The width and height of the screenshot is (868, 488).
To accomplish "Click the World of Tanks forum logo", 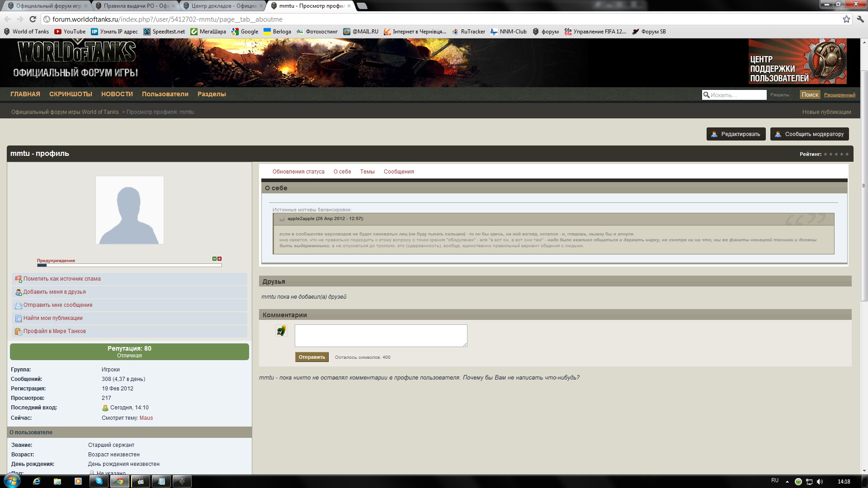I will 76,59.
